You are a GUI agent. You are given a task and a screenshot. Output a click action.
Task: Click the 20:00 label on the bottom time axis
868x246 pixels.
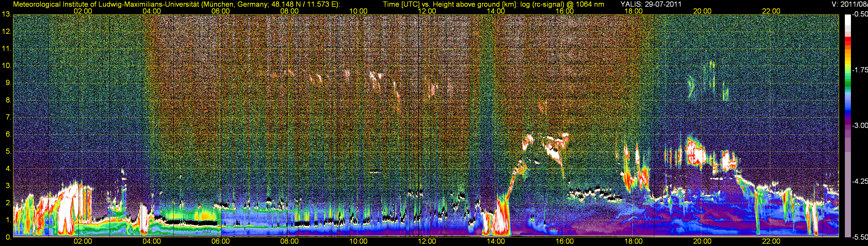click(702, 241)
